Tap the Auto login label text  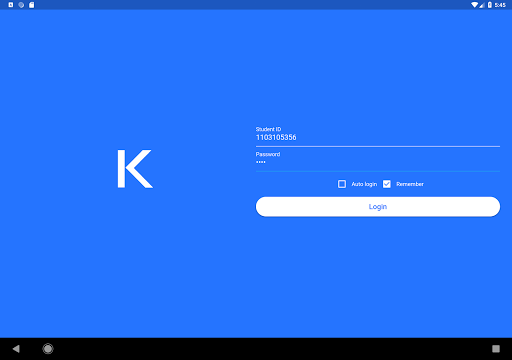click(x=364, y=184)
